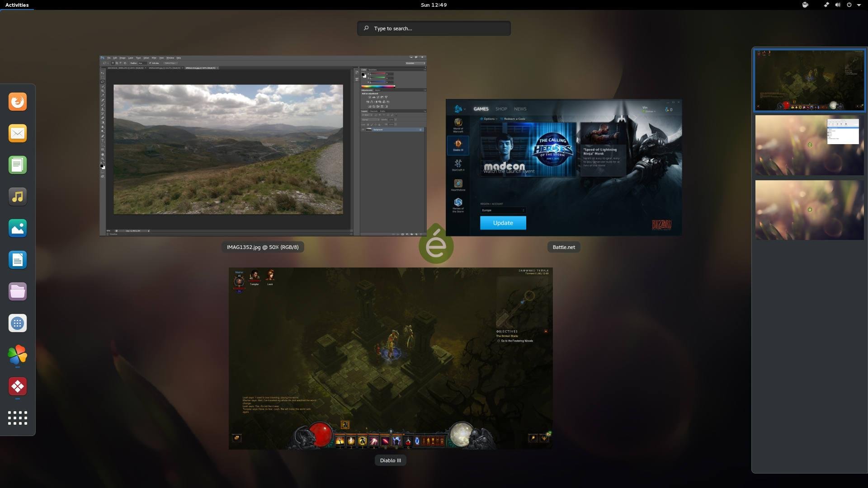Open the Music player dock icon
The width and height of the screenshot is (868, 488).
18,197
